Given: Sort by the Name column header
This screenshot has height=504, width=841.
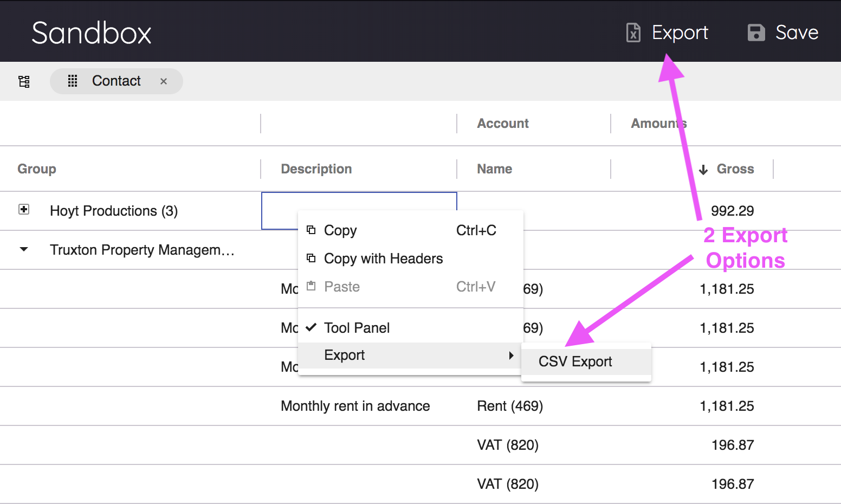Looking at the screenshot, I should point(495,169).
